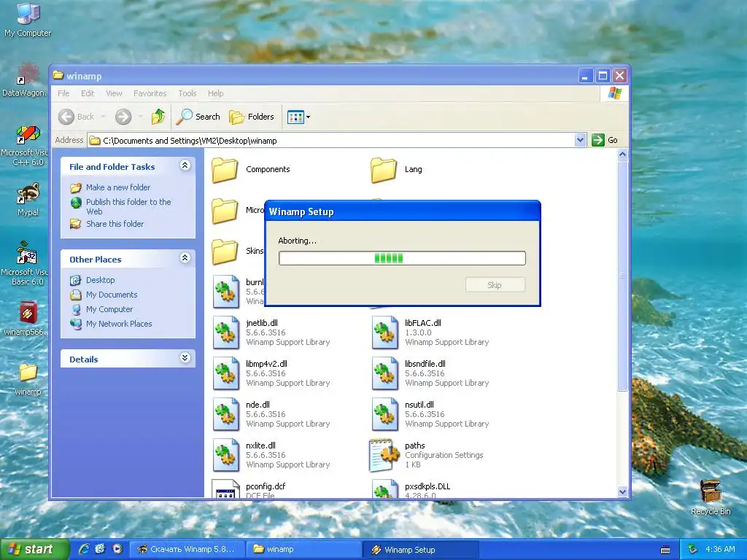The image size is (747, 560).
Task: Click Share this folder link
Action: 115,224
